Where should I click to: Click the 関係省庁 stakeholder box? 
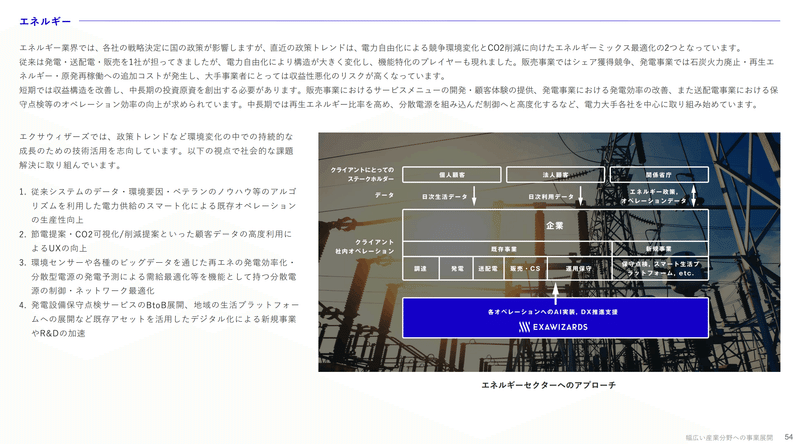click(x=659, y=175)
